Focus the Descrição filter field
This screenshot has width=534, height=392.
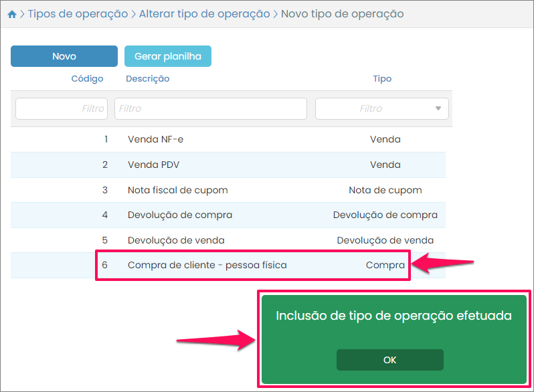pyautogui.click(x=210, y=108)
